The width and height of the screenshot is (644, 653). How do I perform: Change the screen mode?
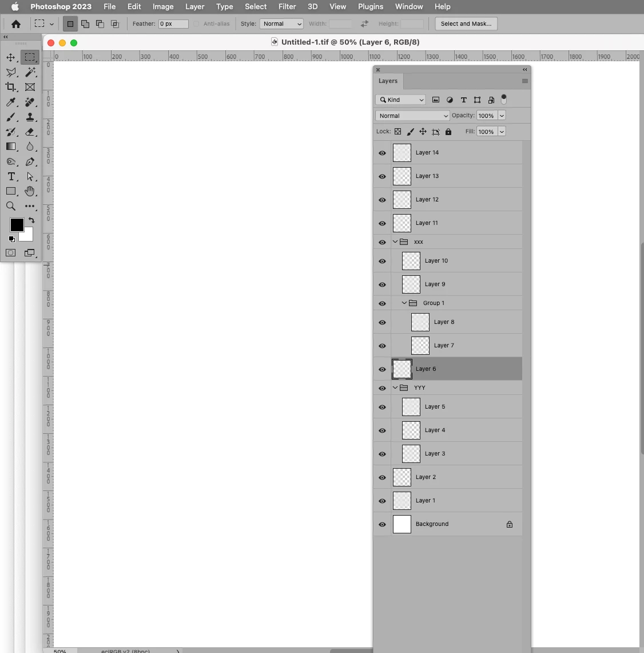(30, 253)
